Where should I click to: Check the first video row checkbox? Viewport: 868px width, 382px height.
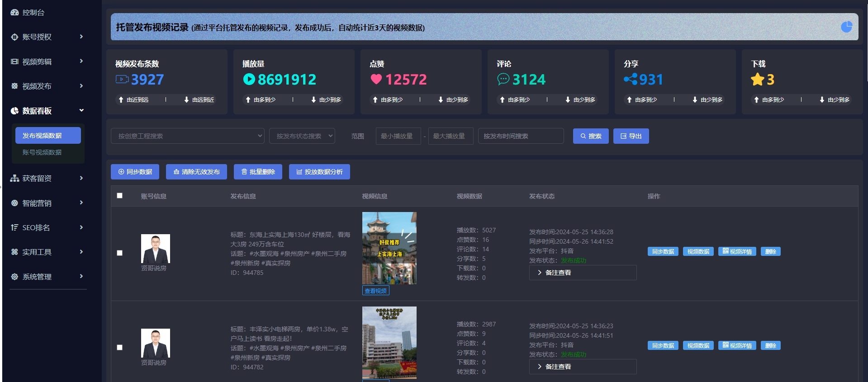[x=120, y=253]
